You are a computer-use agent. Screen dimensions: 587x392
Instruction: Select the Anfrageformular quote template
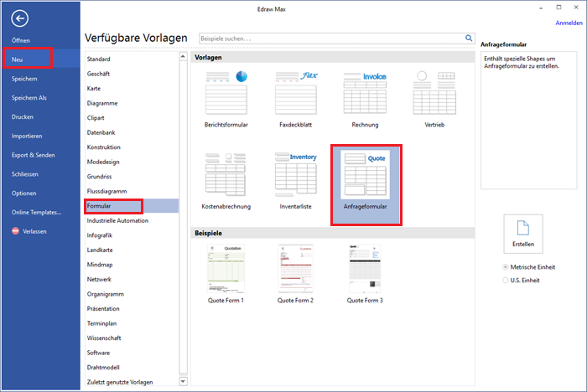(366, 185)
